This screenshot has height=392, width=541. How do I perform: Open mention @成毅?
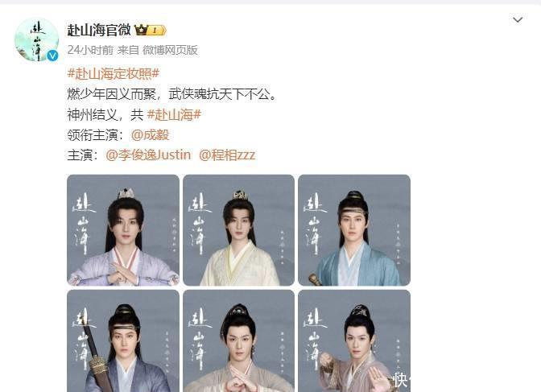[x=150, y=134]
